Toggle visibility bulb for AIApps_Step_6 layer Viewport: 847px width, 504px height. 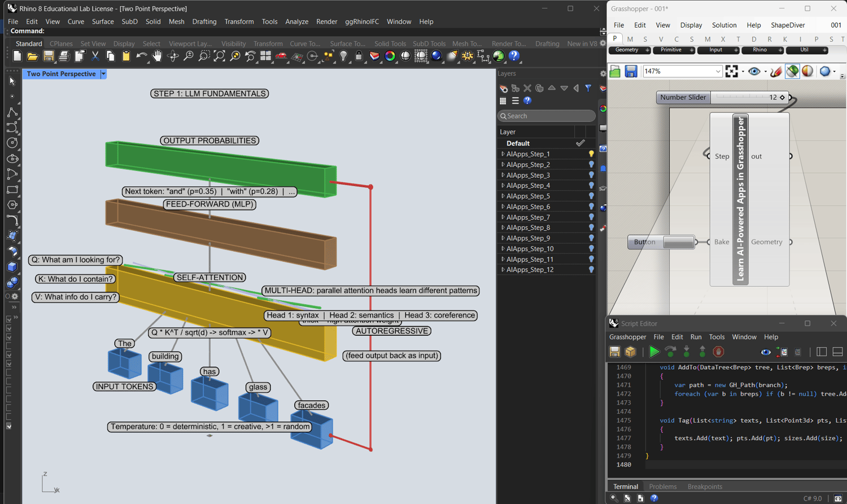[x=591, y=207]
